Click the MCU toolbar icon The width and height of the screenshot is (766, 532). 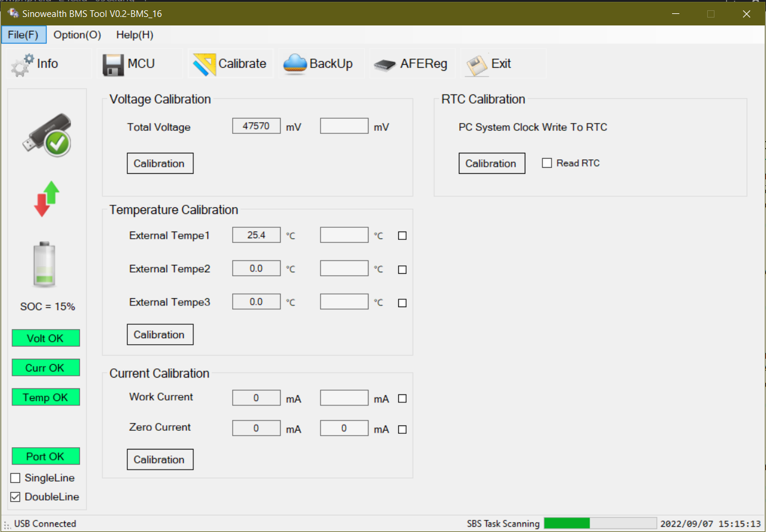(112, 63)
